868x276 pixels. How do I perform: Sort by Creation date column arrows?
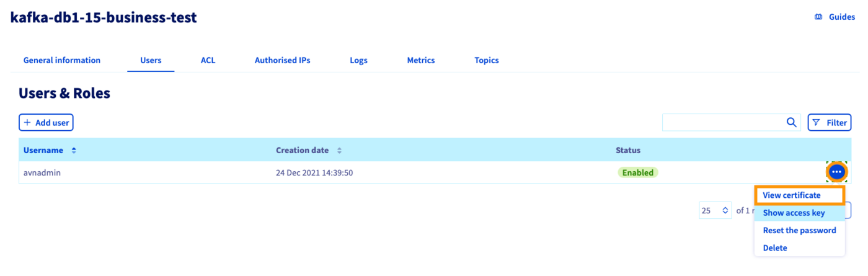tap(339, 151)
